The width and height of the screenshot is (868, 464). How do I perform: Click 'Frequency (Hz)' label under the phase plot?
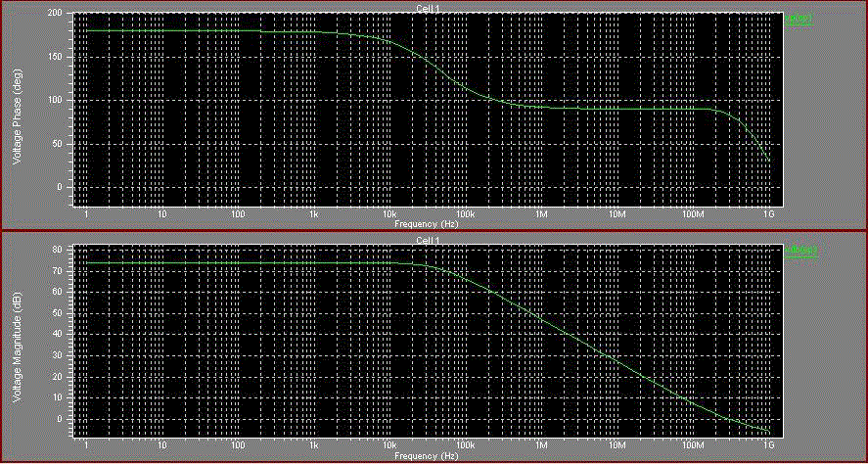[x=426, y=223]
